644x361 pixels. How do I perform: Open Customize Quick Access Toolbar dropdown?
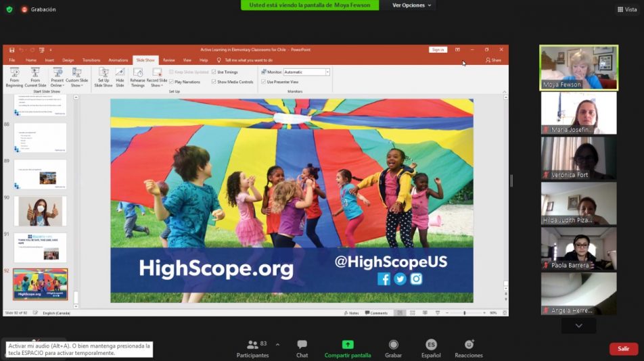tap(51, 50)
